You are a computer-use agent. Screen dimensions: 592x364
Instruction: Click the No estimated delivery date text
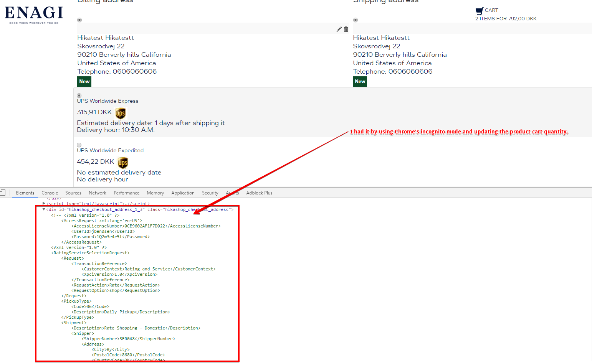(119, 172)
